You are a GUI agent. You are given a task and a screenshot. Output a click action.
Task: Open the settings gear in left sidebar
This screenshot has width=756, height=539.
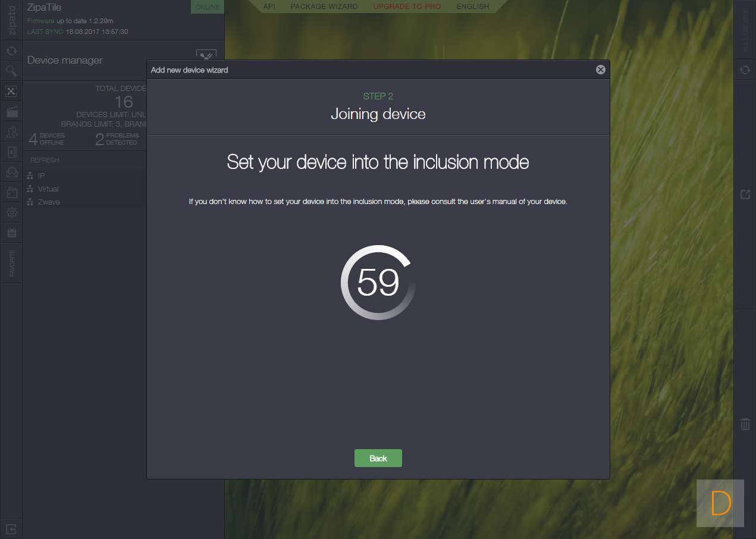coord(11,212)
